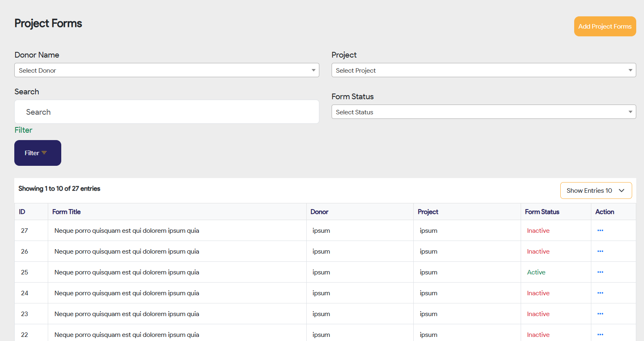Open action menu for row ID 27
Screen dimensions: 644x341
tap(600, 230)
